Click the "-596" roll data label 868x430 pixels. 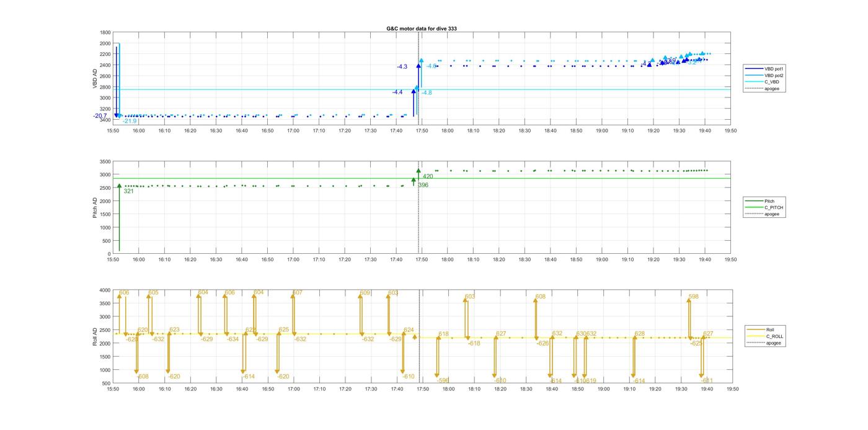[x=443, y=380]
